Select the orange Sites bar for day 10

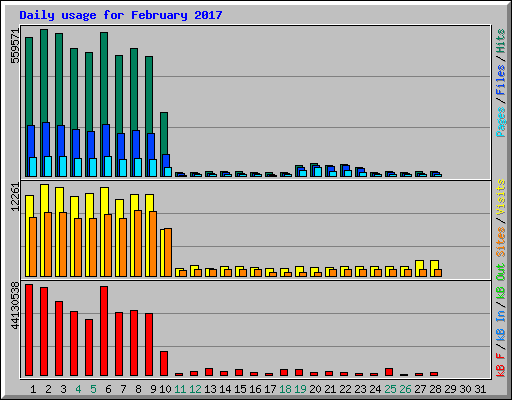168,252
